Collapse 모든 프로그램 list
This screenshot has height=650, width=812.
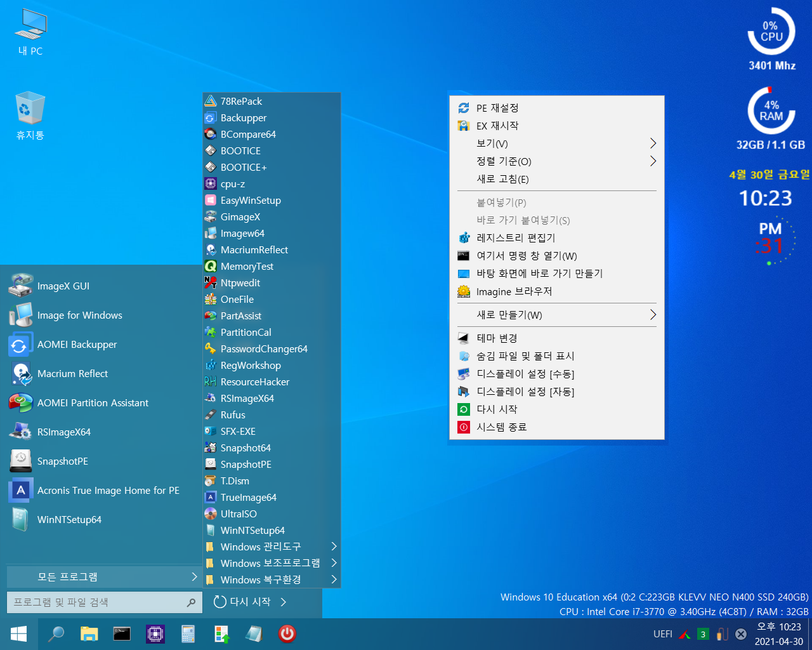[104, 577]
